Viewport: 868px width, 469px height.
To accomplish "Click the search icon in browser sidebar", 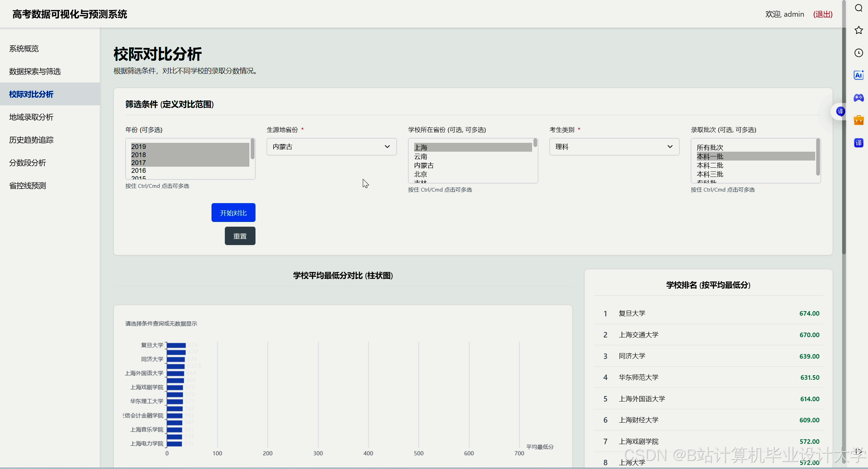I will 859,8.
